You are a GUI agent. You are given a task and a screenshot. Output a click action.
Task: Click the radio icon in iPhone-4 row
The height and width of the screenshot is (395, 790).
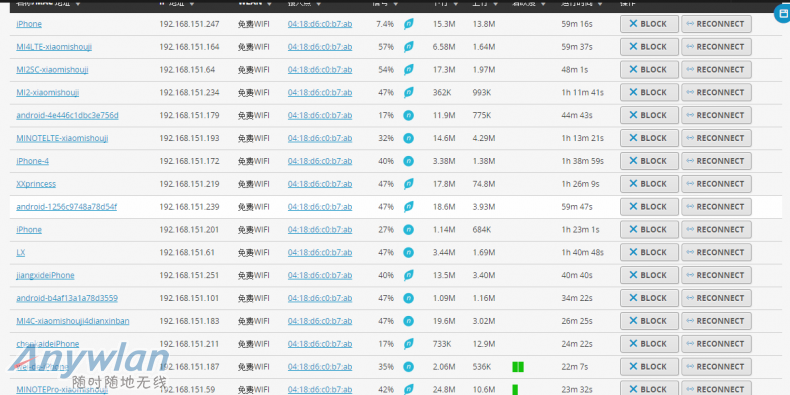(x=409, y=161)
